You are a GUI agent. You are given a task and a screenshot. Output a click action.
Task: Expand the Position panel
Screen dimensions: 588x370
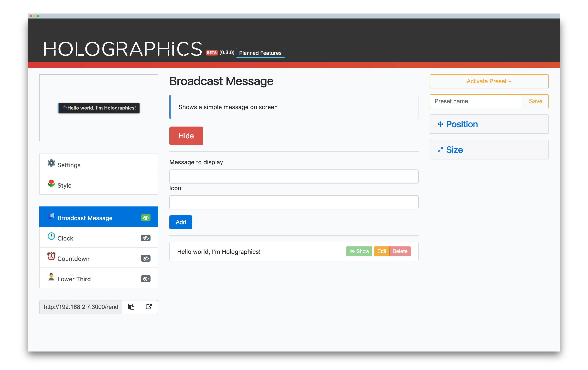(489, 124)
